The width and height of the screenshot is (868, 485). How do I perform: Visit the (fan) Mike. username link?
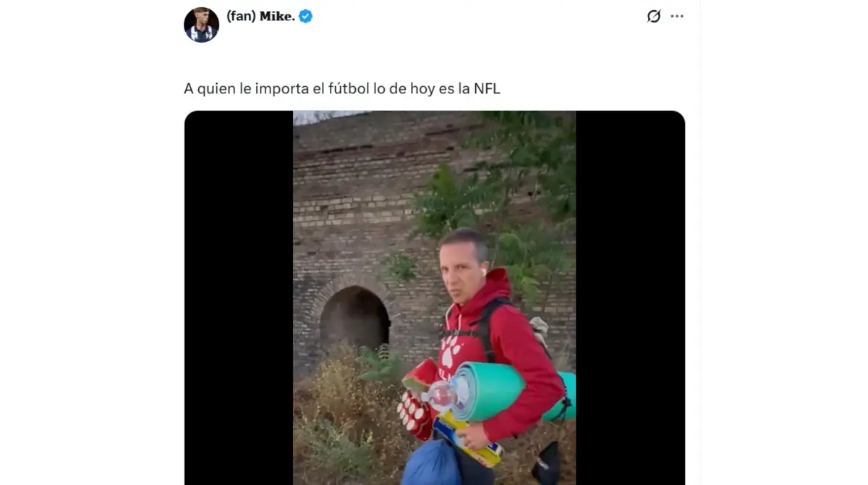tap(260, 16)
